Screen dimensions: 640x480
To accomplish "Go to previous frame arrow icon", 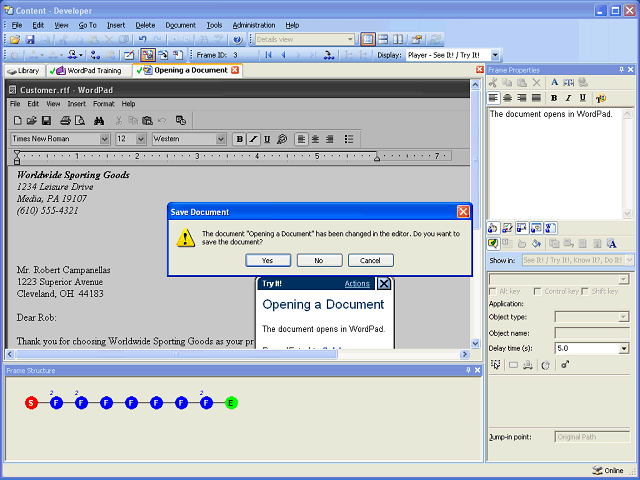I will pos(283,55).
